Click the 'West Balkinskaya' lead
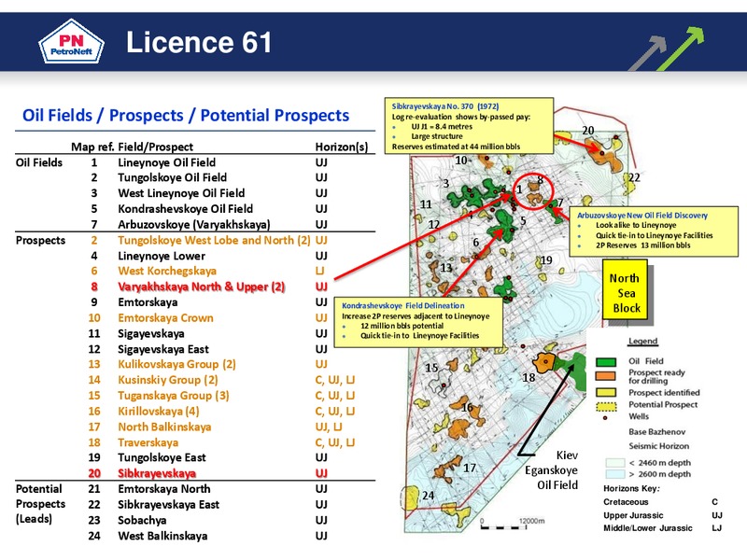The image size is (747, 560). pos(162,536)
